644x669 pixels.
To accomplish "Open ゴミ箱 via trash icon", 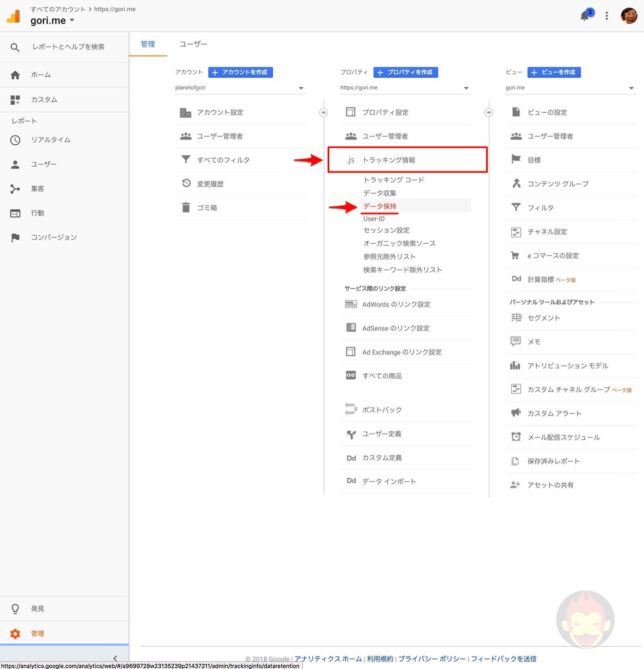I will (186, 207).
